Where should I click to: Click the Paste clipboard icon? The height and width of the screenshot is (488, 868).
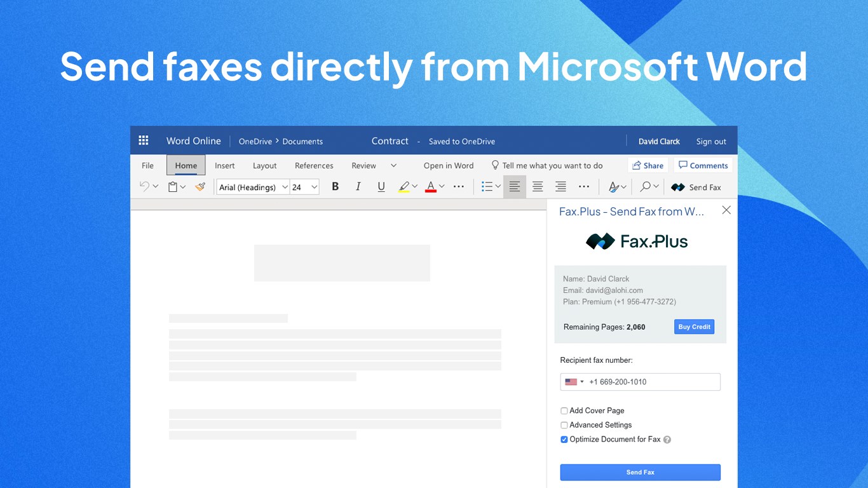[172, 187]
